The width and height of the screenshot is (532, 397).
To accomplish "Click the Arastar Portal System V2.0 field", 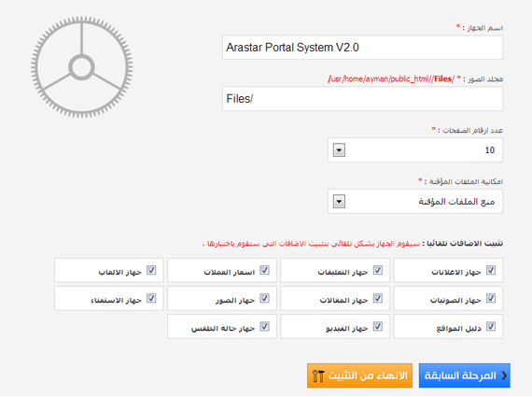I will coord(362,48).
